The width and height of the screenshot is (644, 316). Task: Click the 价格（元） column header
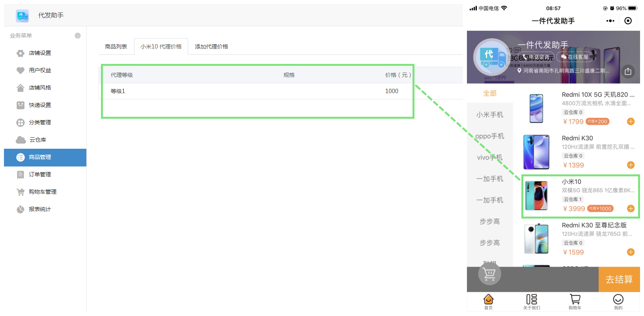398,75
